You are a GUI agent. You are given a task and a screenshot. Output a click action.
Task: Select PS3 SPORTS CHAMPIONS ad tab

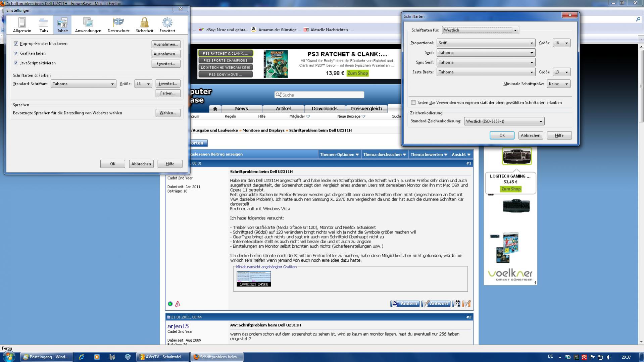point(225,60)
